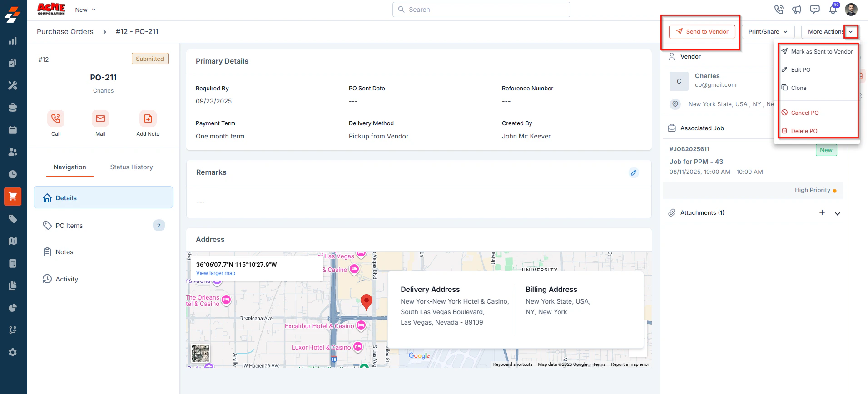Open the New dropdown in header

pos(85,10)
